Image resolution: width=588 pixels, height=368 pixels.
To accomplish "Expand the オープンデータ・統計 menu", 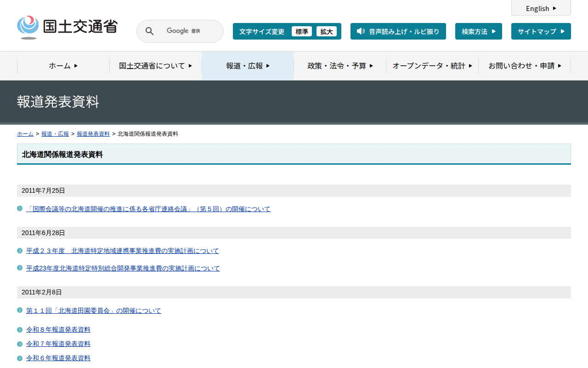I will pyautogui.click(x=432, y=66).
